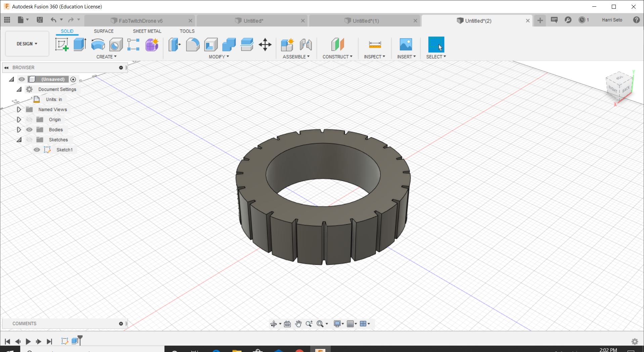
Task: Open the CONSTRUCT dropdown menu
Action: tap(337, 57)
